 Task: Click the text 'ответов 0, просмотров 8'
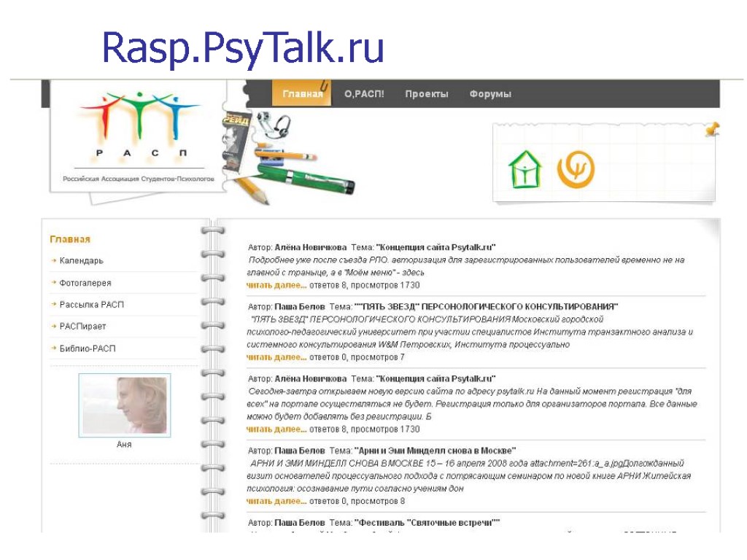pos(357,501)
